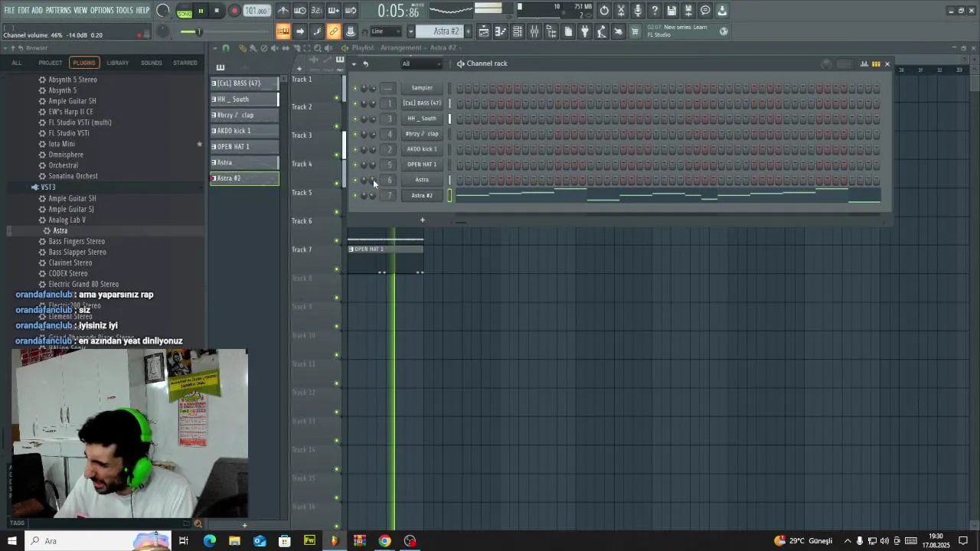This screenshot has height=551, width=980.
Task: Click the download/export icon in top toolbar
Action: 722,11
